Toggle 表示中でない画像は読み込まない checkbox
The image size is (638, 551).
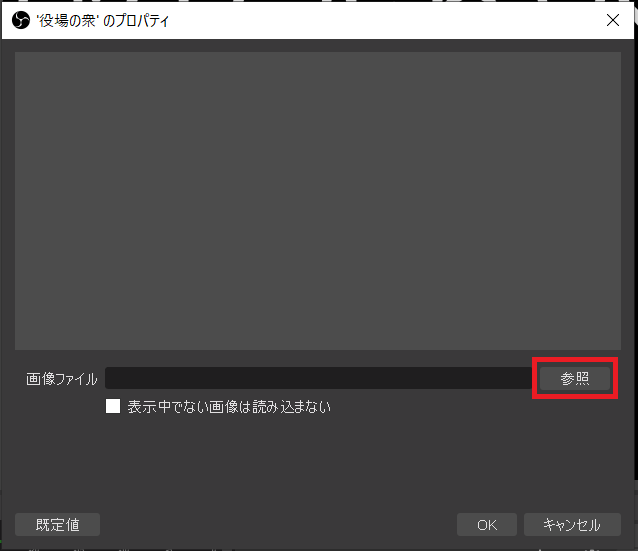pos(113,406)
